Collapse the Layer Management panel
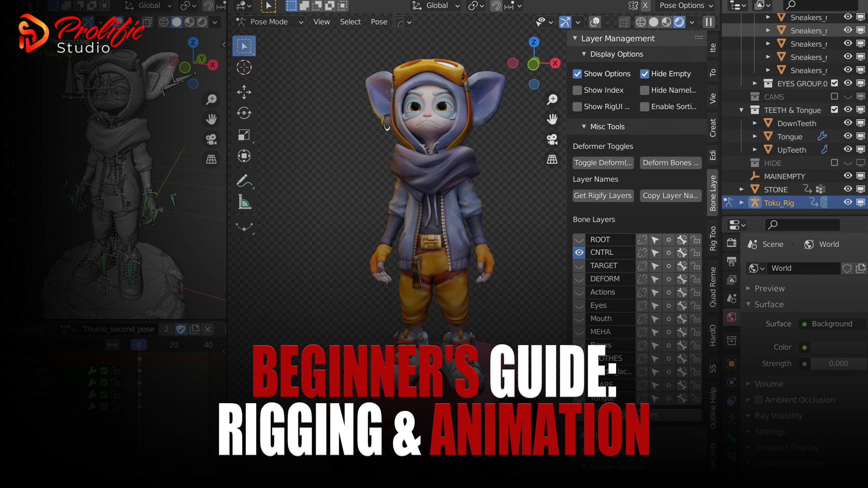Image resolution: width=868 pixels, height=488 pixels. coord(575,38)
